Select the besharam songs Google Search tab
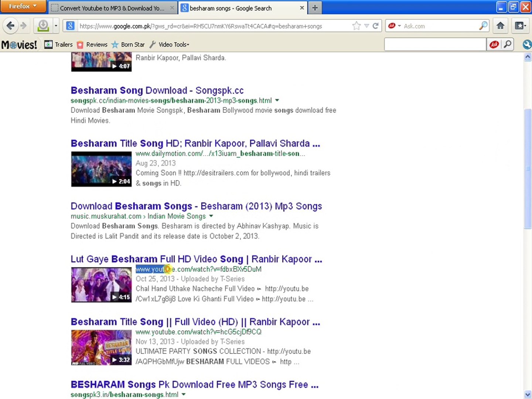This screenshot has width=532, height=399. [x=242, y=8]
